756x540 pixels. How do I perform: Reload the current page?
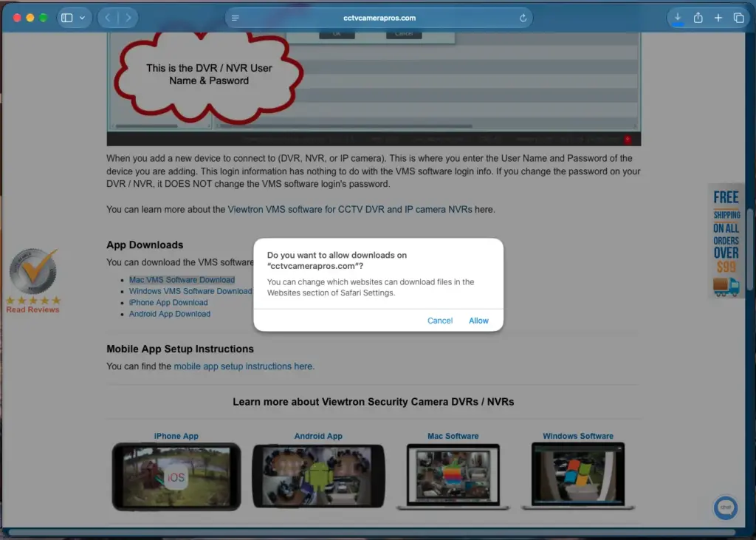pos(523,18)
